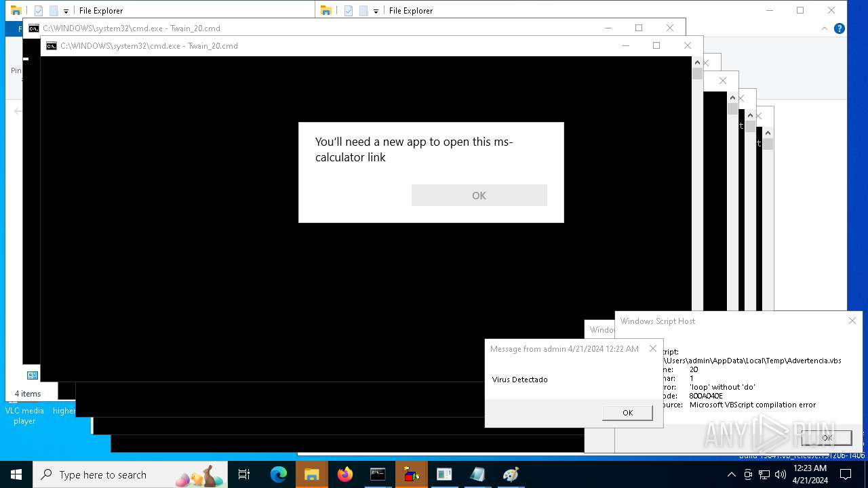This screenshot has width=868, height=488.
Task: Open Task View from the taskbar
Action: (x=244, y=474)
